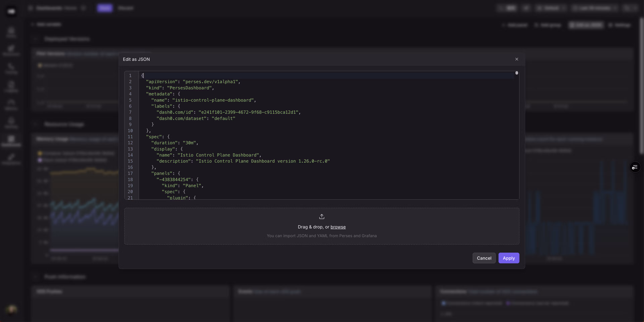Click the collapse-sidebar icon beside the page title
Viewport: 644px width, 322px height.
coord(31,8)
